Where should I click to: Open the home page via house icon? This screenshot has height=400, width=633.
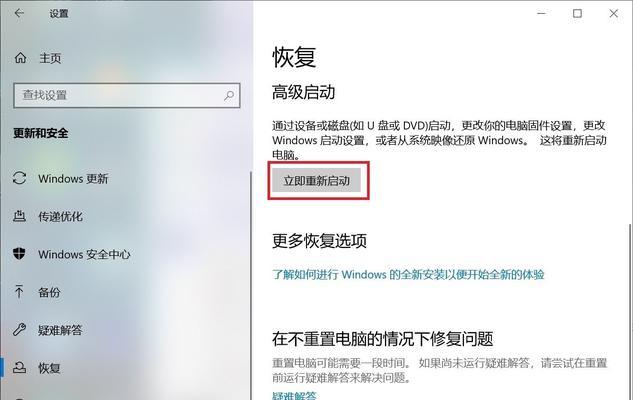[x=20, y=58]
